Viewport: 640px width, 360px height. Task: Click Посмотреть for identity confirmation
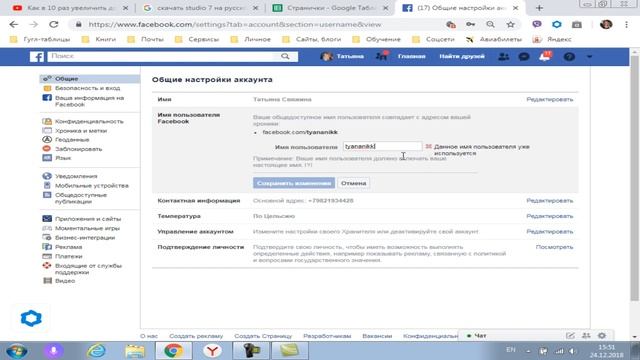[x=554, y=247]
